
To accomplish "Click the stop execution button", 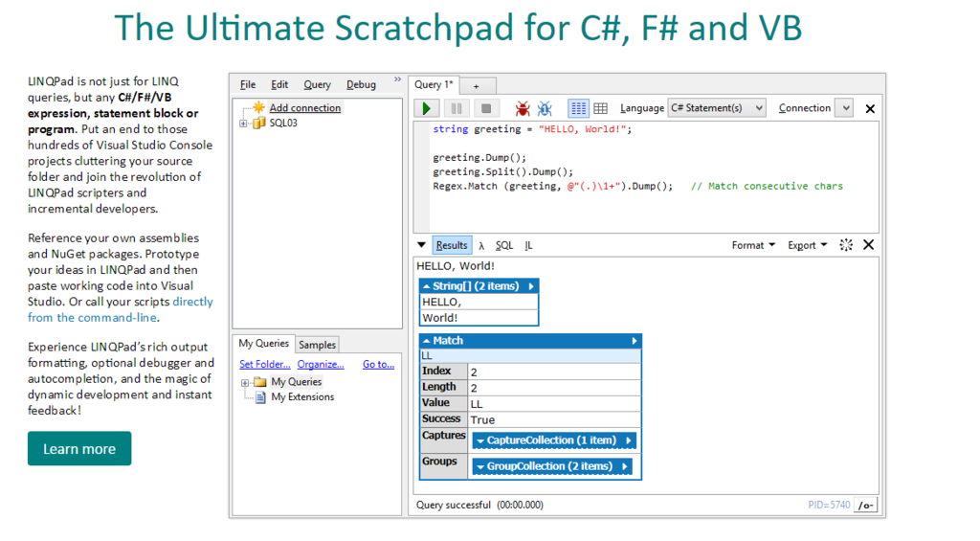I will (485, 108).
